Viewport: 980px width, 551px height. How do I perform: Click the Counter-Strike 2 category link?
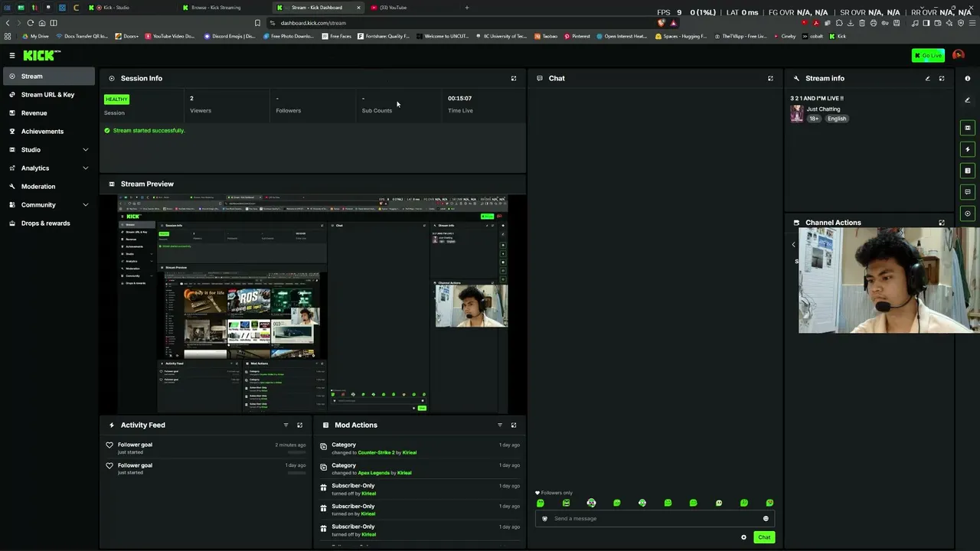376,452
